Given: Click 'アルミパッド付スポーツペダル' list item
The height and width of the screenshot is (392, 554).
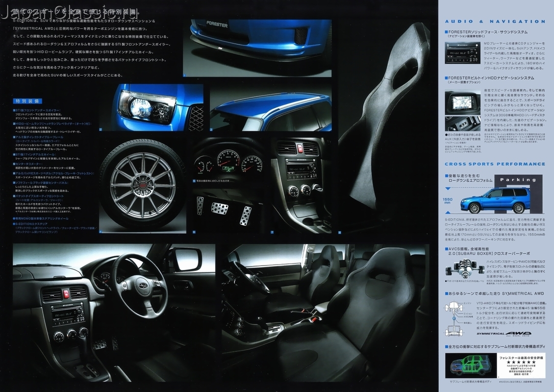Looking at the screenshot, I should coord(53,173).
